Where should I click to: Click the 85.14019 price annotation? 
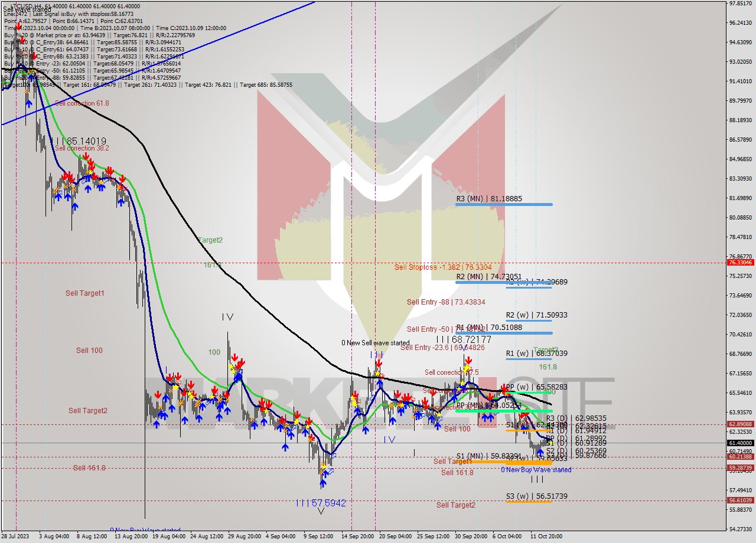[x=86, y=142]
